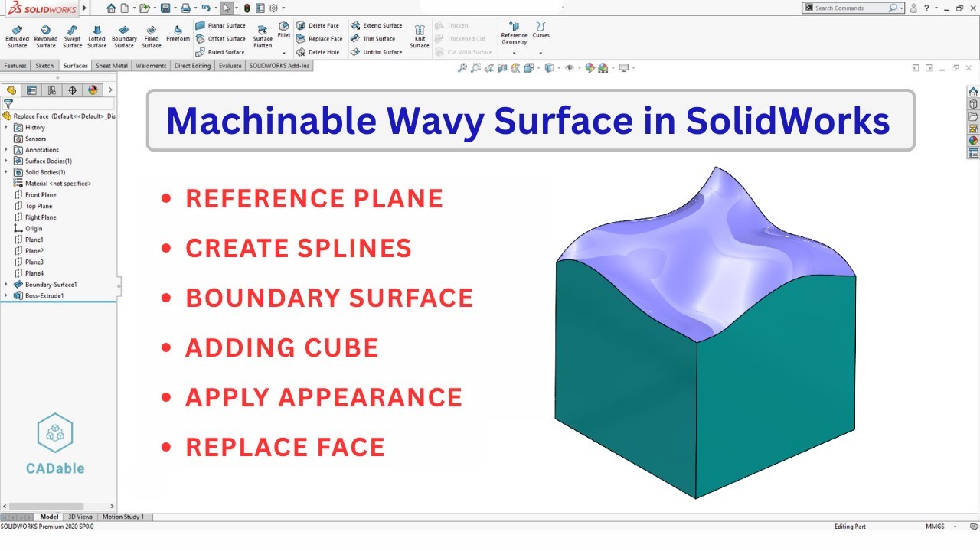This screenshot has width=980, height=551.
Task: Click the Open file icon
Action: point(144,8)
